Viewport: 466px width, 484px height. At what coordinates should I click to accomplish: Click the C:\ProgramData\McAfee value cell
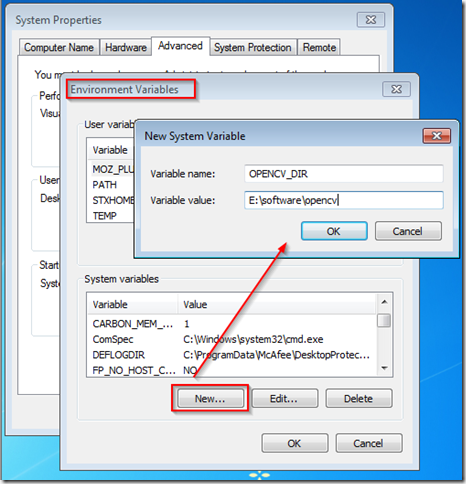tap(277, 355)
